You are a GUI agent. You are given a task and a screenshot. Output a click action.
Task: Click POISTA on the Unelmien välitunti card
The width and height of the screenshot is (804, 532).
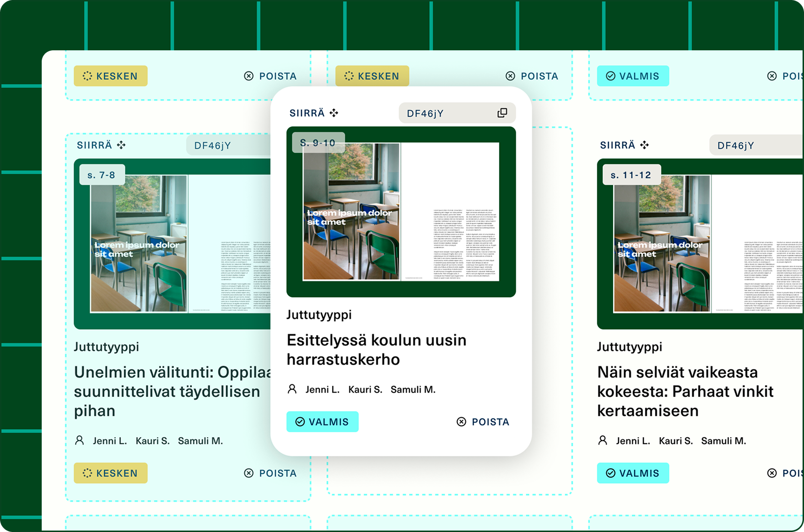(x=270, y=473)
